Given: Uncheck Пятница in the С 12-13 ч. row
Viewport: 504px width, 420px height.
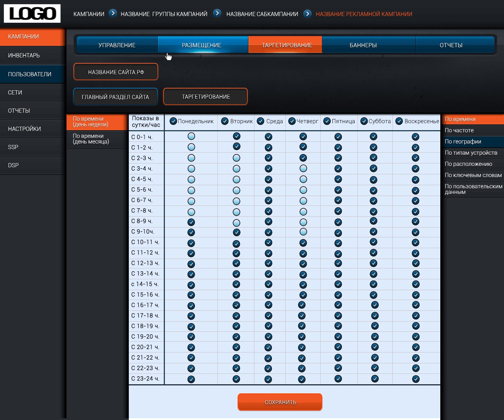Looking at the screenshot, I should (338, 263).
